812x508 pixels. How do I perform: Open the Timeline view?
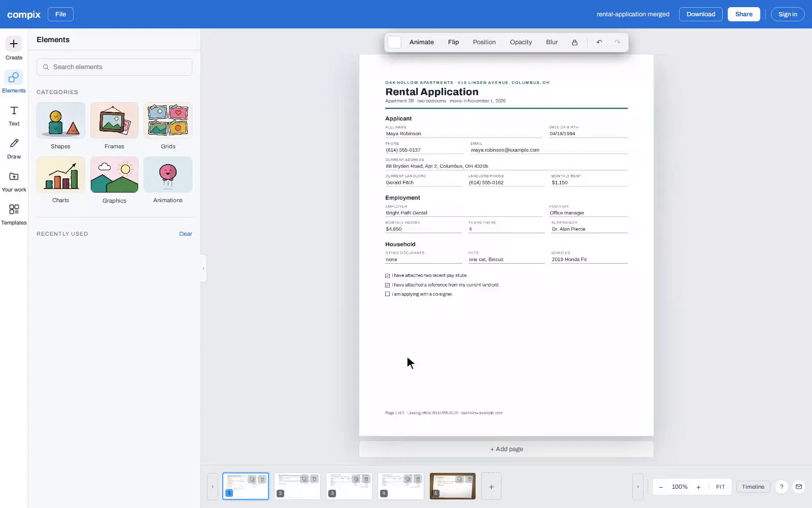coord(753,487)
